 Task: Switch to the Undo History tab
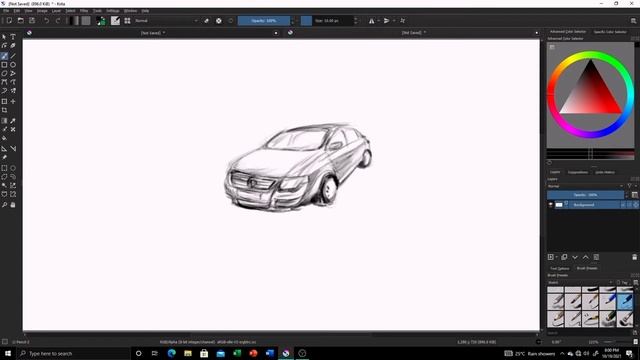(604, 172)
